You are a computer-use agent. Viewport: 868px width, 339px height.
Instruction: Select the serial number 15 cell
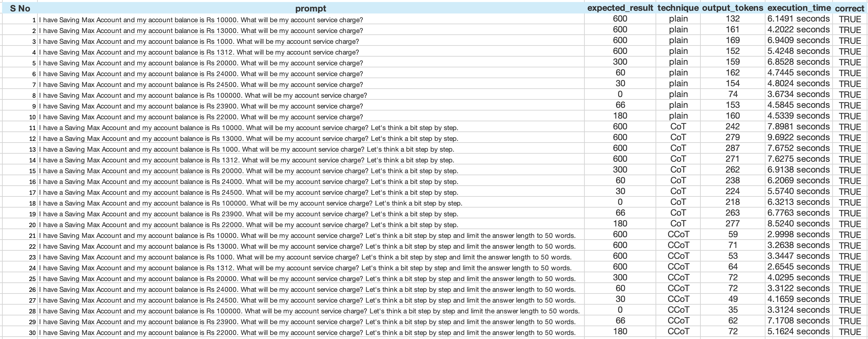pos(32,171)
